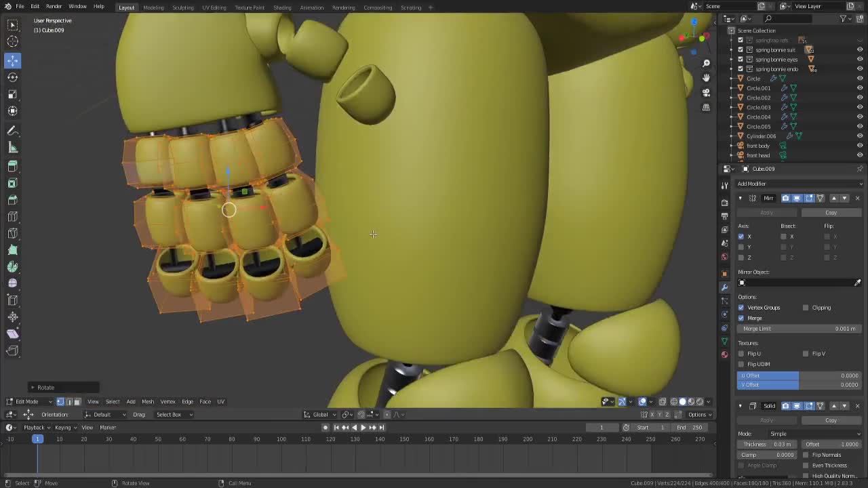Pick the Annotate tool
This screenshot has height=488, width=868.
point(12,130)
